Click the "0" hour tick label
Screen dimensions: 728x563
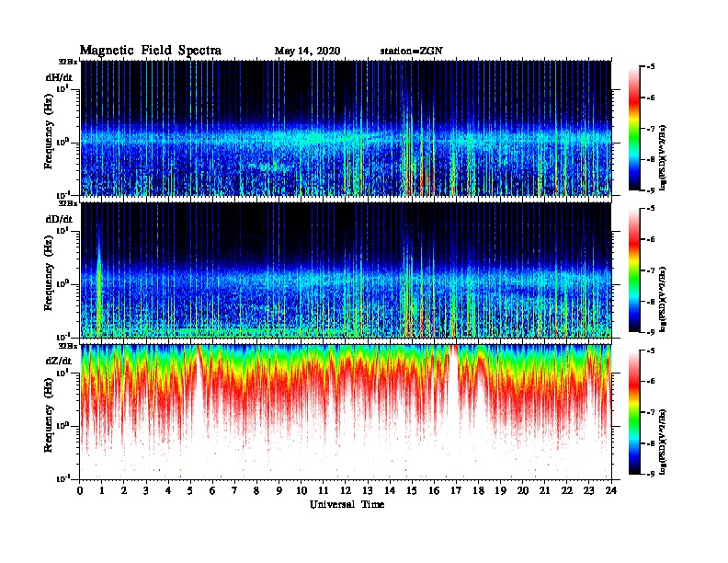pyautogui.click(x=80, y=491)
